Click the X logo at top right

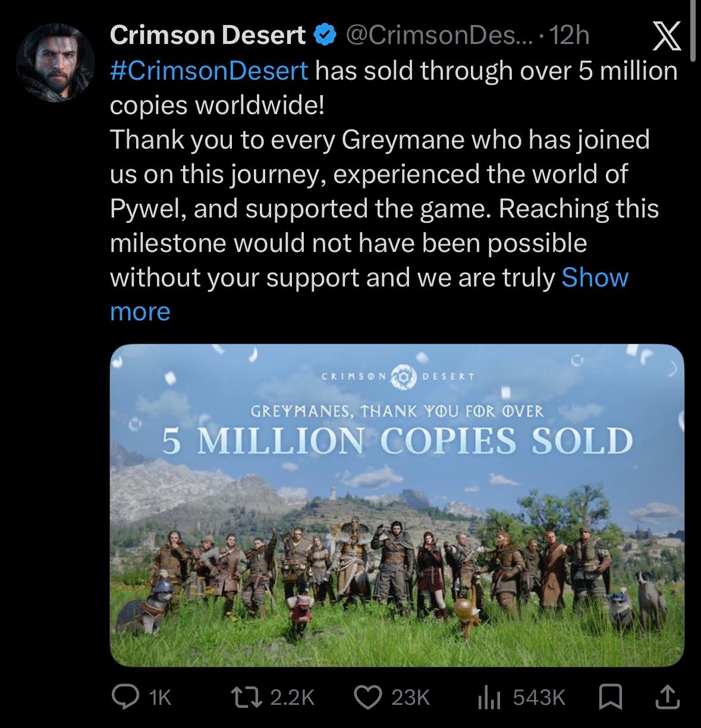pyautogui.click(x=667, y=37)
